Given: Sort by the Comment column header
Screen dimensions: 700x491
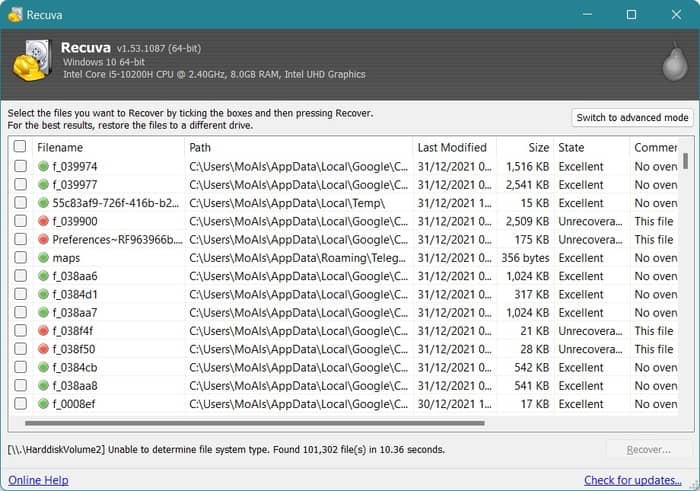Looking at the screenshot, I should click(x=654, y=147).
